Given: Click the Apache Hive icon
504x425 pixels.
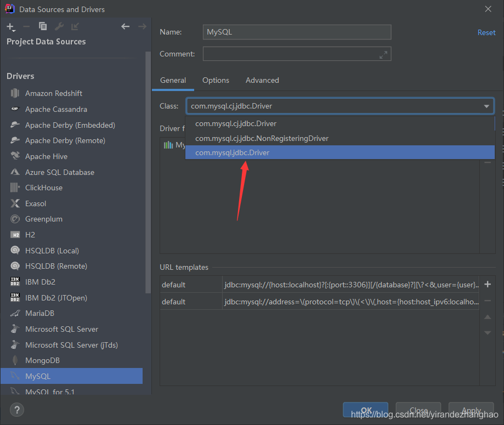Looking at the screenshot, I should coord(15,156).
